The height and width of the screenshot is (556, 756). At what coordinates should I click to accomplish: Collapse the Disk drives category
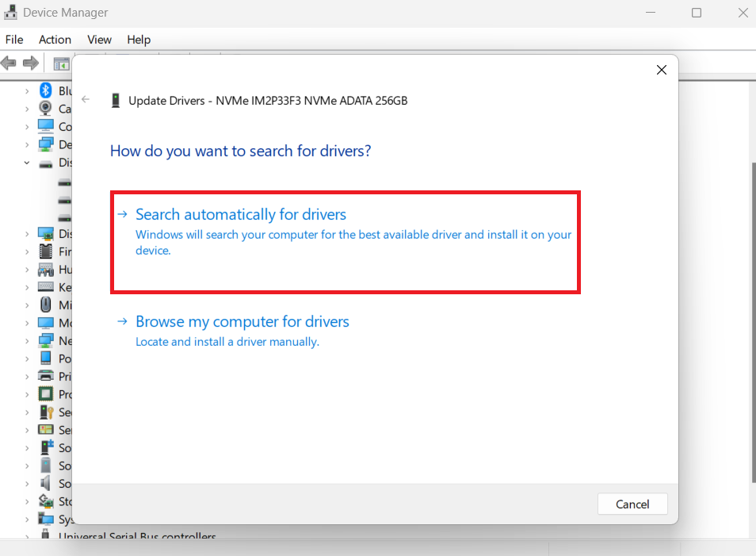coord(27,163)
